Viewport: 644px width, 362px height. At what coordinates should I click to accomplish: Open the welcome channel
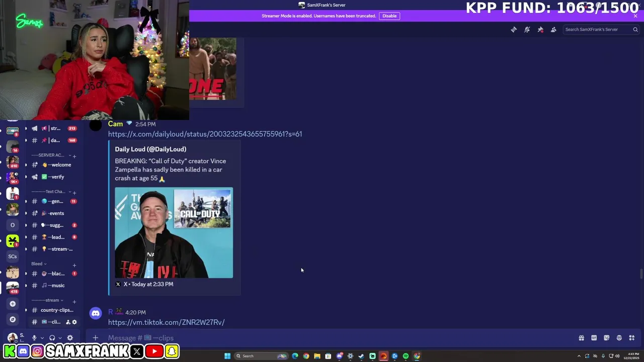point(54,165)
